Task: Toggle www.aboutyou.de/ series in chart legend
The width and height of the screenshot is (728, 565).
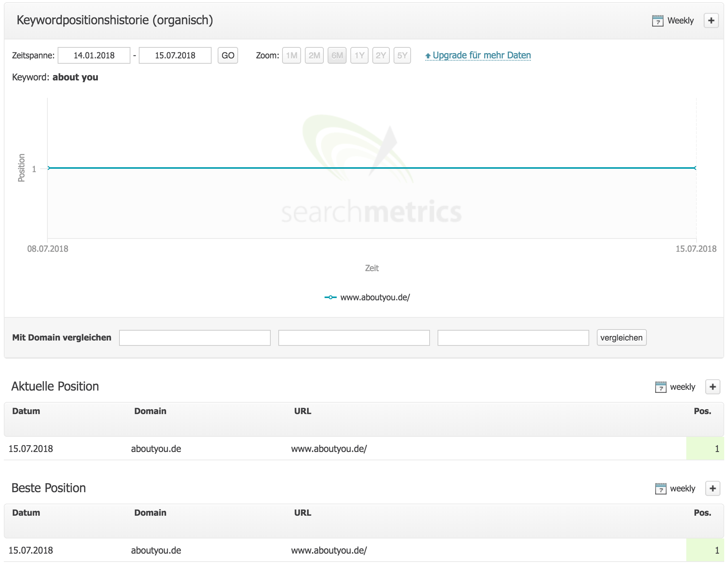Action: (x=367, y=297)
